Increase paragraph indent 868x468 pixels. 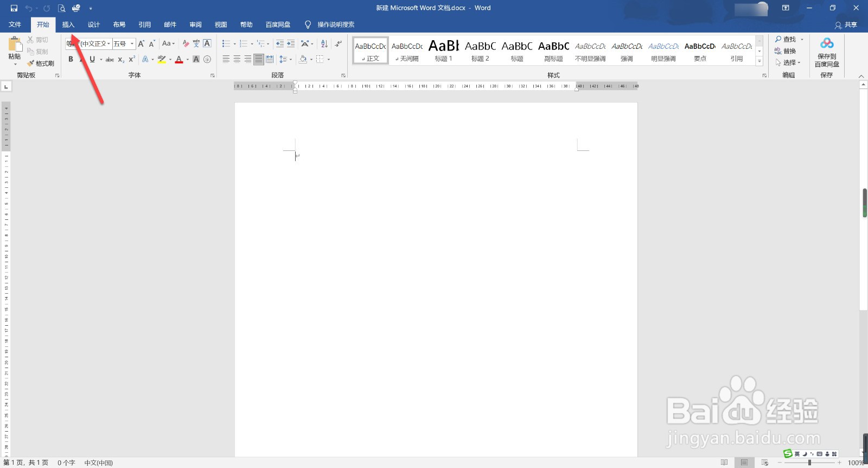click(x=291, y=43)
